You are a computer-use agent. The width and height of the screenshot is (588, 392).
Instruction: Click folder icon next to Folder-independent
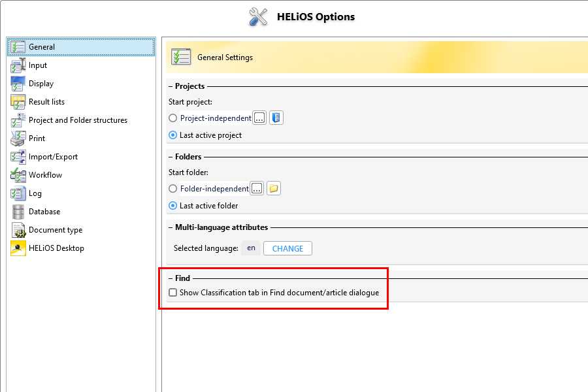pos(274,188)
